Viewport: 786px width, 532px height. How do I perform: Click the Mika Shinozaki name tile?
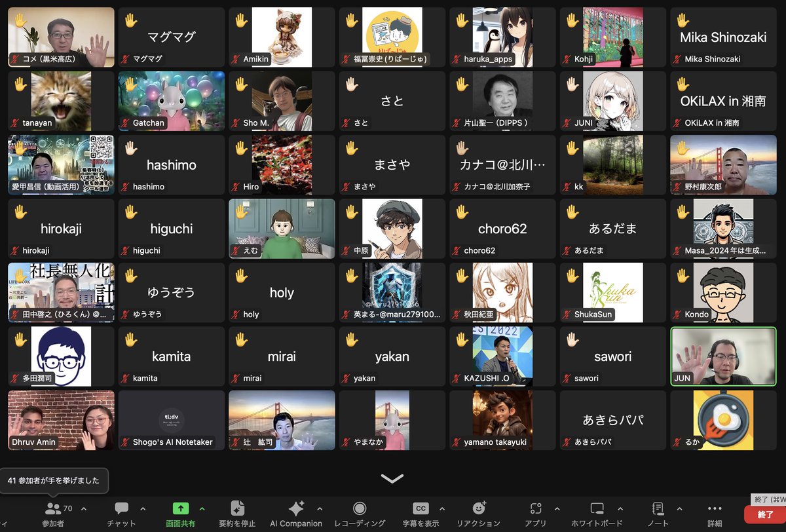(723, 37)
